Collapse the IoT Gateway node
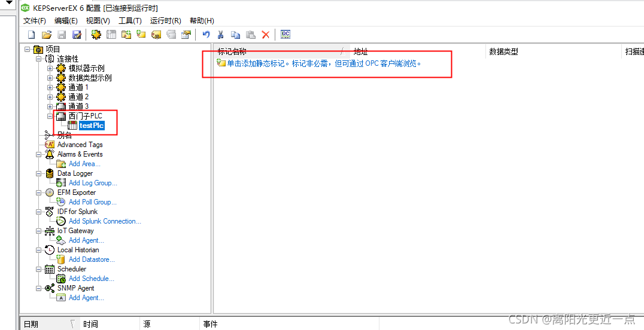The width and height of the screenshot is (644, 330). [x=39, y=231]
